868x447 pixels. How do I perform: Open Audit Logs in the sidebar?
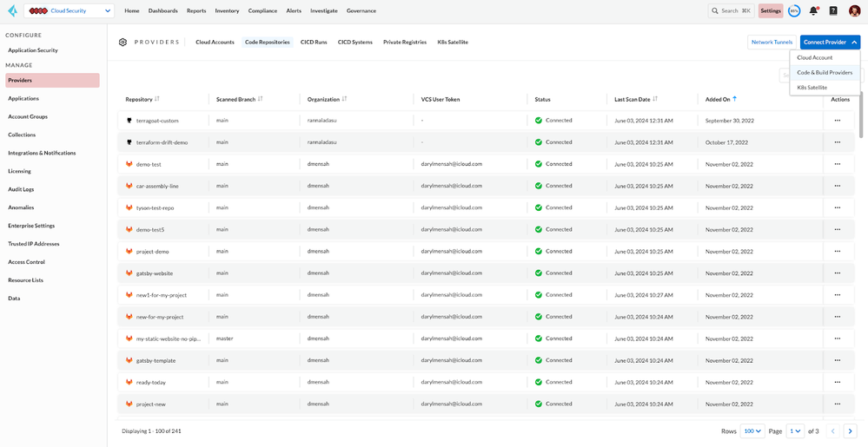pyautogui.click(x=21, y=189)
